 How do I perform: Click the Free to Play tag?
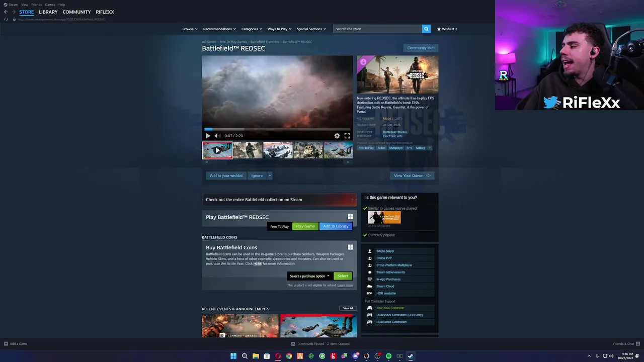coord(366,148)
